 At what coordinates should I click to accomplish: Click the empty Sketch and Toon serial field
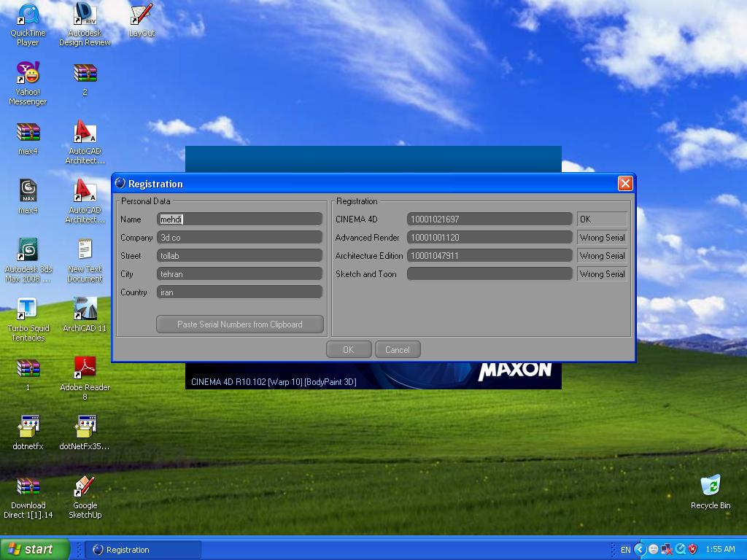coord(489,274)
